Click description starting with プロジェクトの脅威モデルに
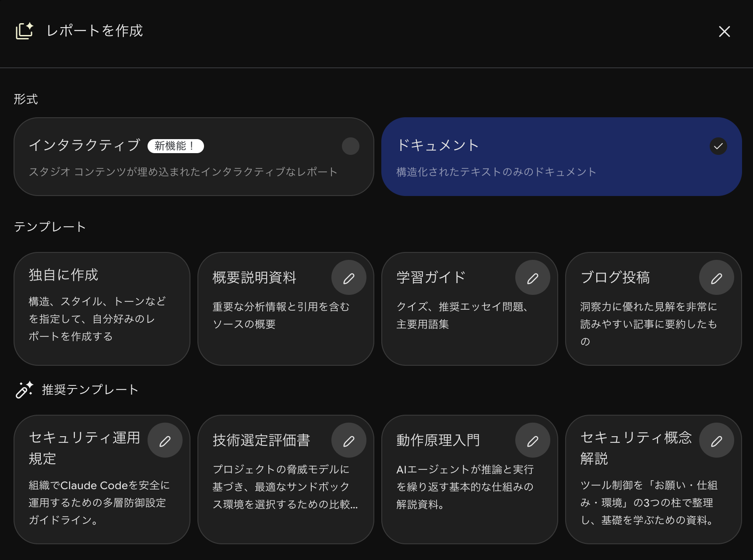The image size is (753, 560). tap(285, 487)
